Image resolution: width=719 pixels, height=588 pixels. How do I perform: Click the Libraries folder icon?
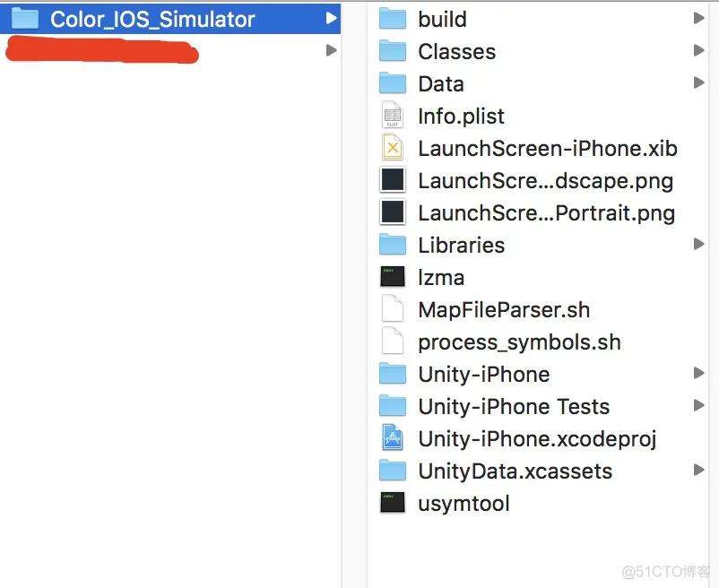click(393, 245)
